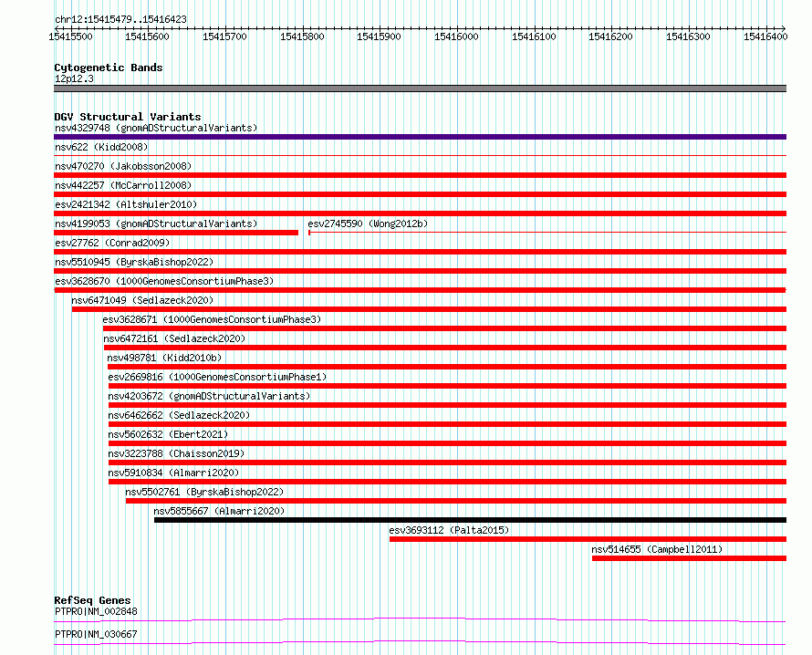This screenshot has height=655, width=812.
Task: Click ruler position 15415700
Action: click(x=224, y=36)
